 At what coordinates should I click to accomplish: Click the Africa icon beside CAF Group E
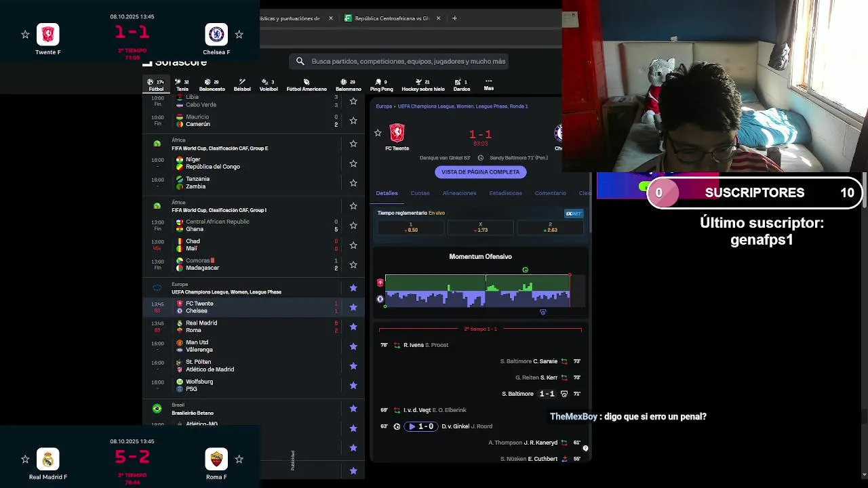pos(157,144)
